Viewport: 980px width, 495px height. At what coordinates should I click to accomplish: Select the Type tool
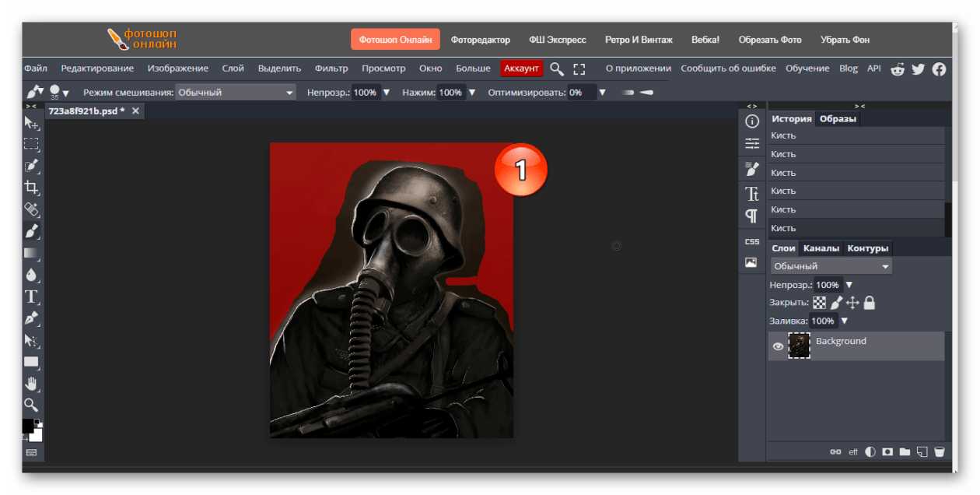[x=31, y=296]
